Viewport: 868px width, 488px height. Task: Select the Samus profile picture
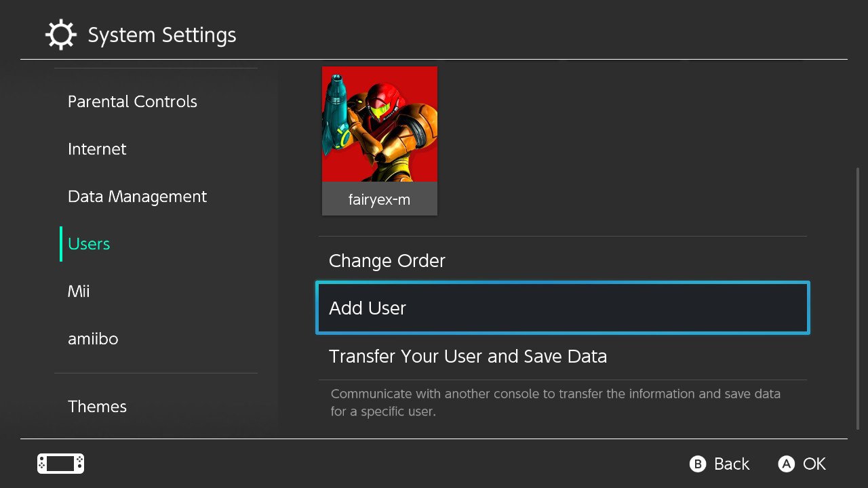click(x=379, y=124)
